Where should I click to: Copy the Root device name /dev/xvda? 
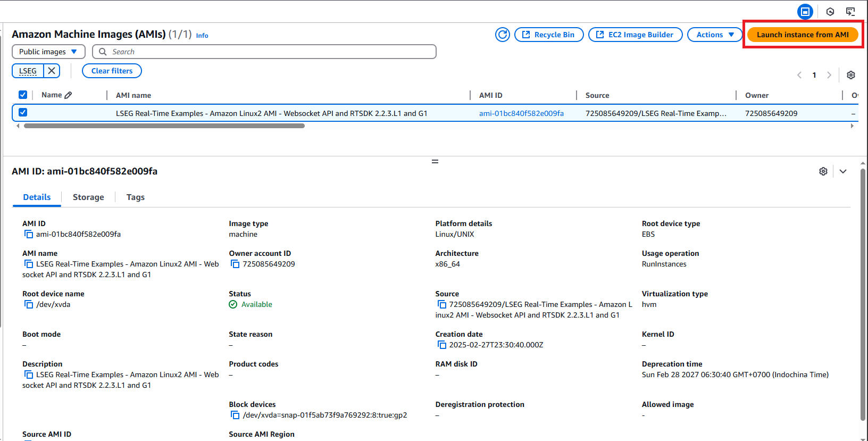click(29, 304)
